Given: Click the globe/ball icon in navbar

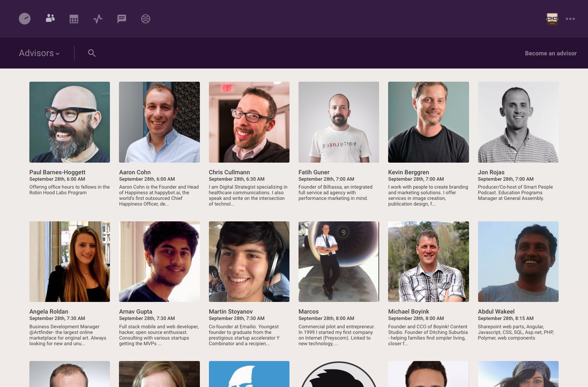Looking at the screenshot, I should pos(146,19).
